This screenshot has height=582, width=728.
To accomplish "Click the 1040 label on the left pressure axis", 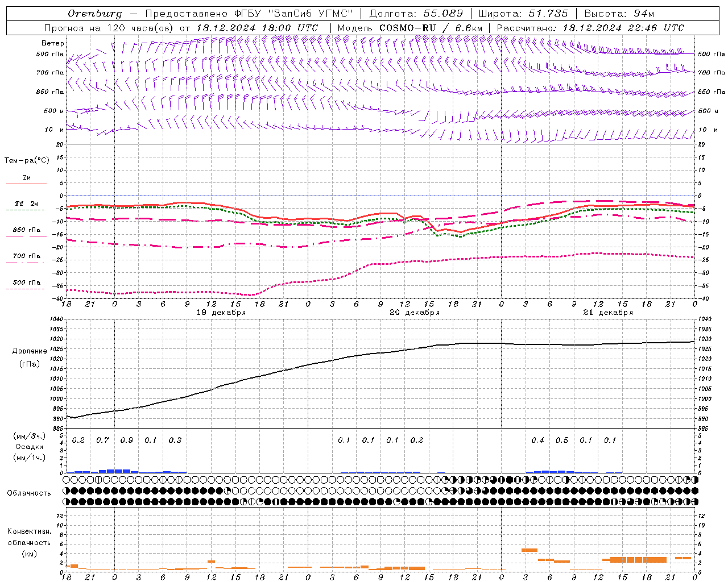I will tap(56, 319).
